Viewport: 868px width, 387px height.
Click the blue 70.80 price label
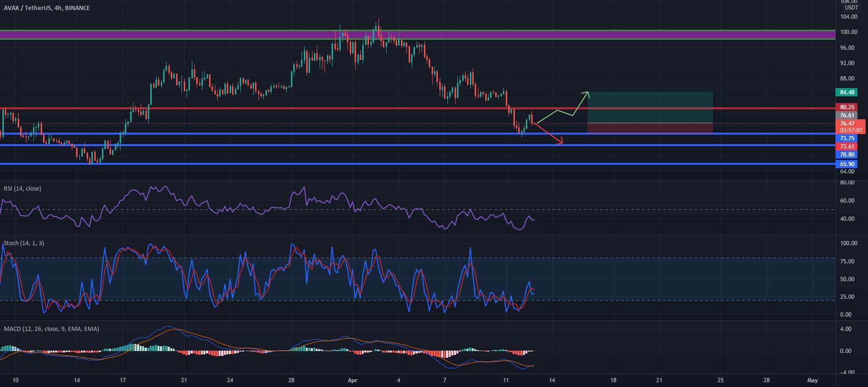[847, 155]
